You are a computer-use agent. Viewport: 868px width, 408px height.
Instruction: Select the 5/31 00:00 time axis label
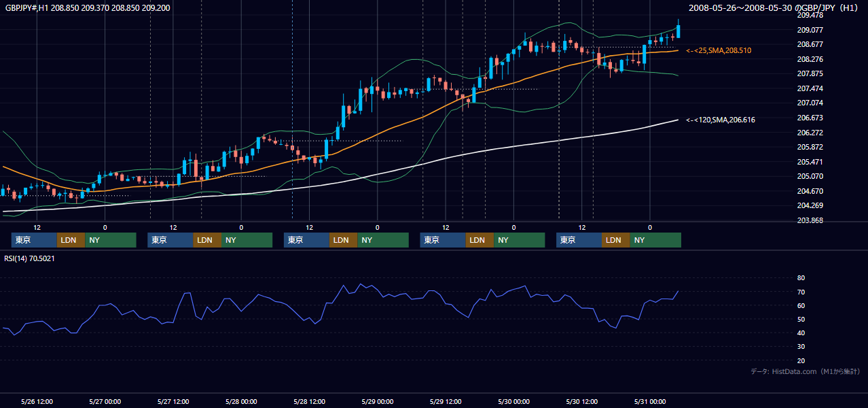pyautogui.click(x=649, y=401)
